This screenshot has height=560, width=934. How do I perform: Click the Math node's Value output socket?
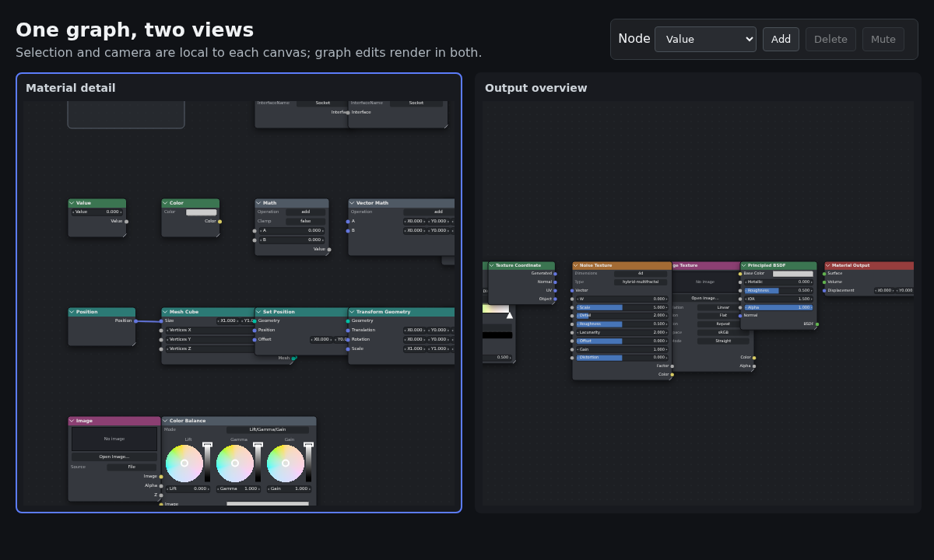click(328, 250)
